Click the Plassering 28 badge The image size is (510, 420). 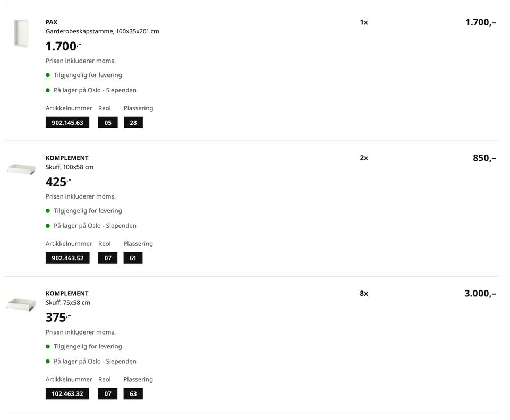[133, 123]
